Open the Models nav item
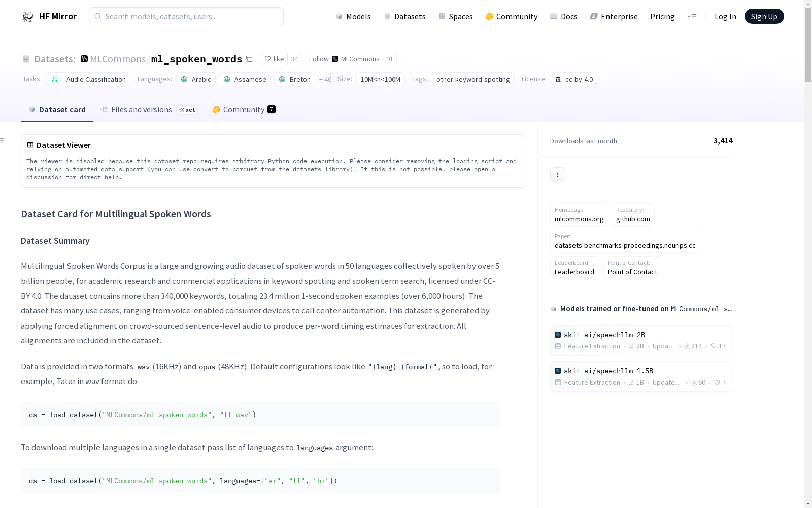 [x=353, y=16]
